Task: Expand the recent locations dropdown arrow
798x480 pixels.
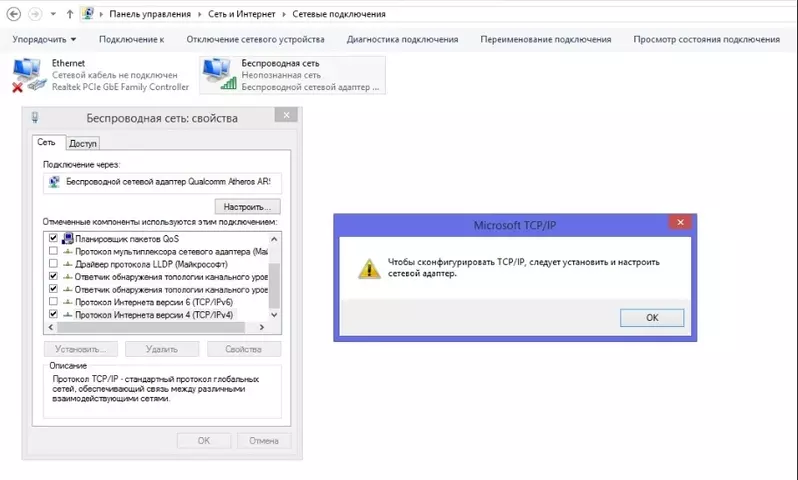Action: [x=53, y=14]
